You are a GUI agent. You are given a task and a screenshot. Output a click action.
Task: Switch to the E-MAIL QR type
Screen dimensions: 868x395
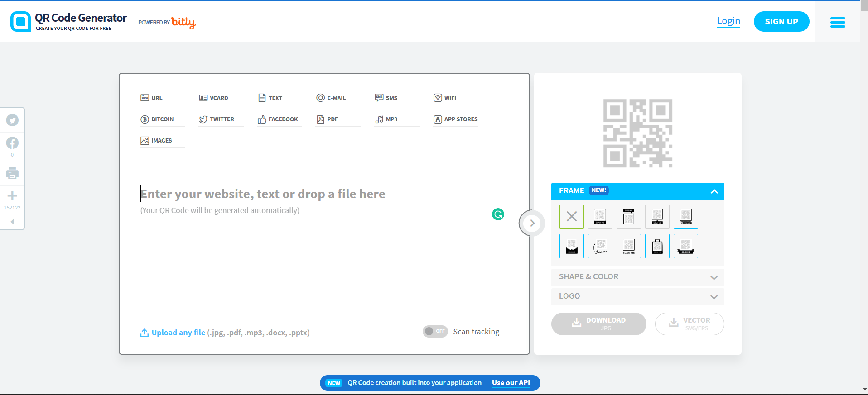click(338, 98)
